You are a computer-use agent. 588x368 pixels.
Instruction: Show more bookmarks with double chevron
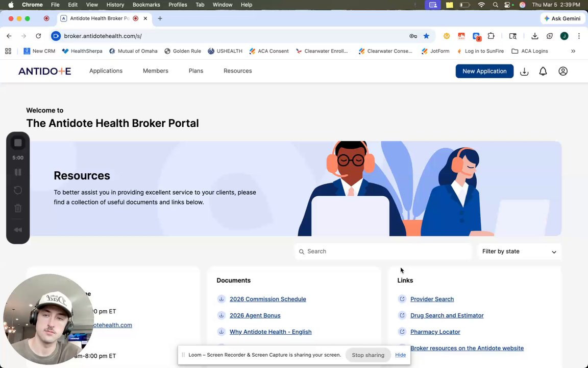point(573,51)
